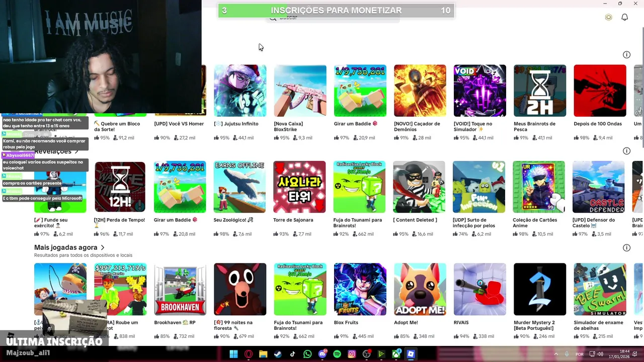
Task: Show hidden system tray icons
Action: (556, 354)
